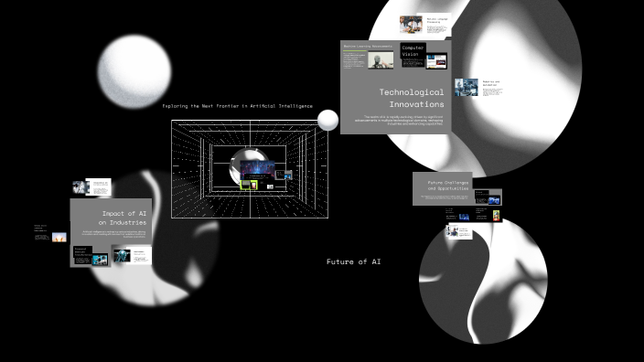
Task: Select the small white sphere beside the grid frame
Action: click(x=327, y=121)
